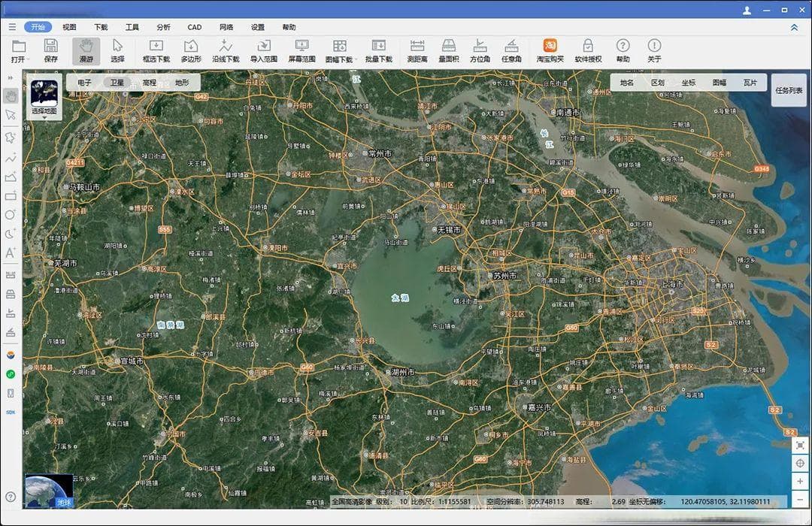Open the 设置 ribbon tab

258,27
